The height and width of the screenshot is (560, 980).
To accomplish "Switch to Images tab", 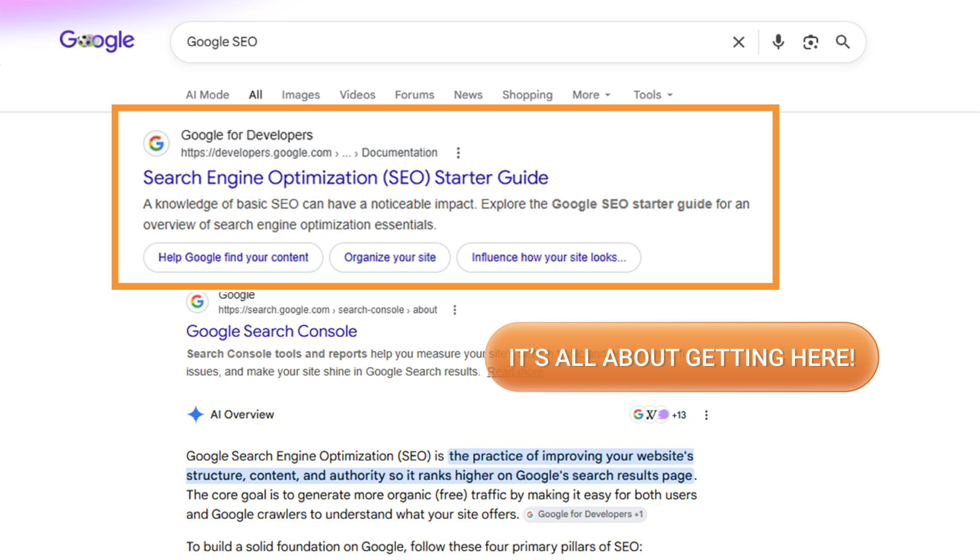I will (301, 95).
